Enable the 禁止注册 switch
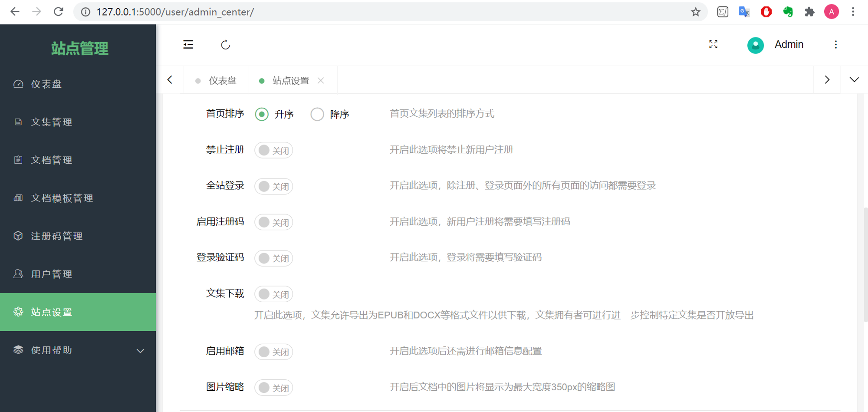This screenshot has width=868, height=412. pos(274,150)
